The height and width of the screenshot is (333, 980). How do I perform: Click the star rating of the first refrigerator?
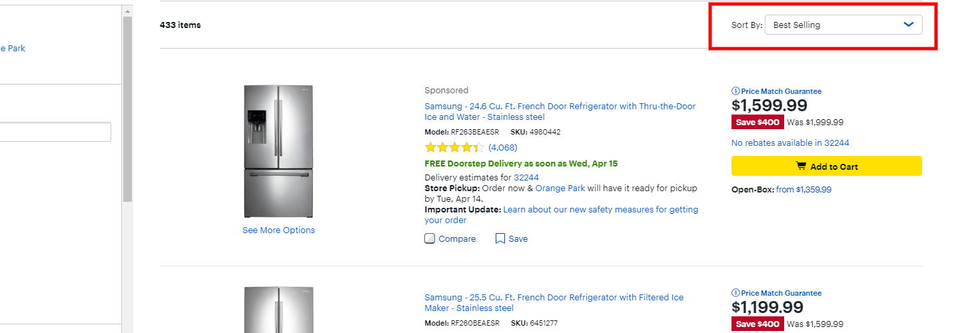point(454,147)
